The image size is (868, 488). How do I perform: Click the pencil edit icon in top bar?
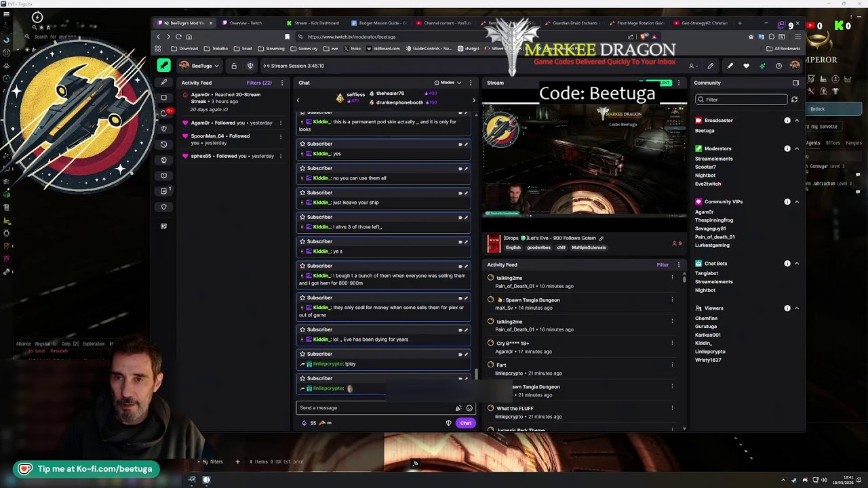711,66
